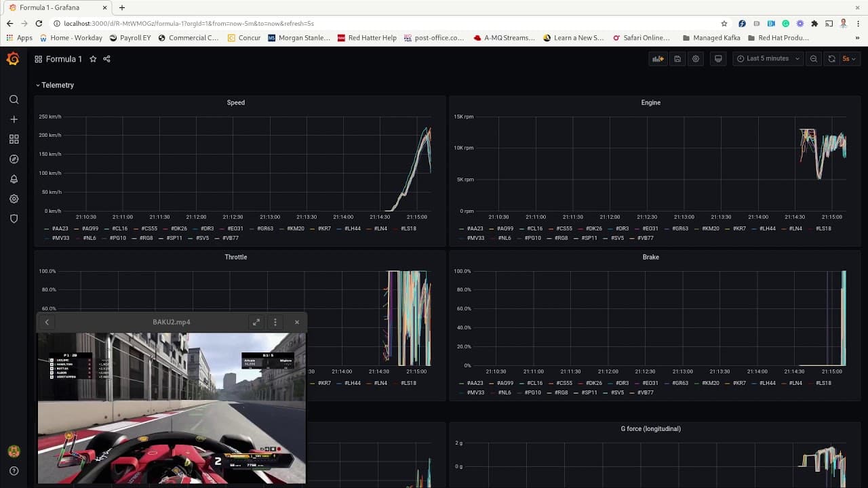Refresh the dashboard now
The image size is (868, 488).
point(831,59)
